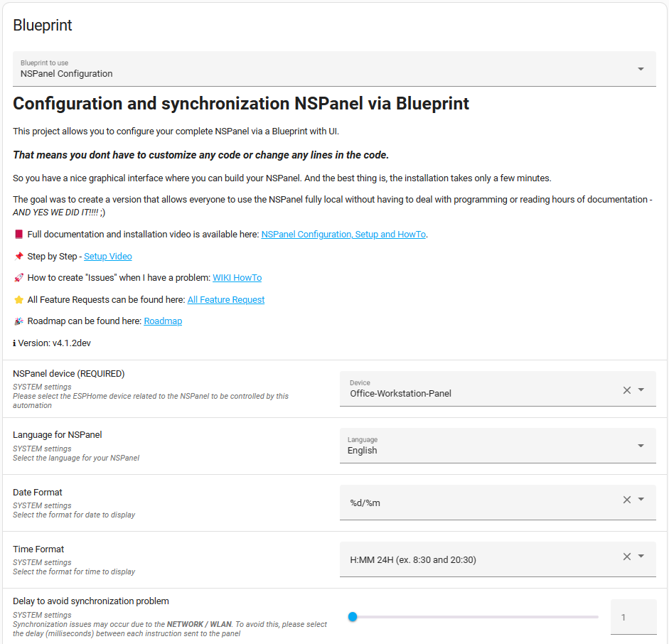669x644 pixels.
Task: Clear the Office-Workstation-Panel device selection
Action: coord(626,390)
